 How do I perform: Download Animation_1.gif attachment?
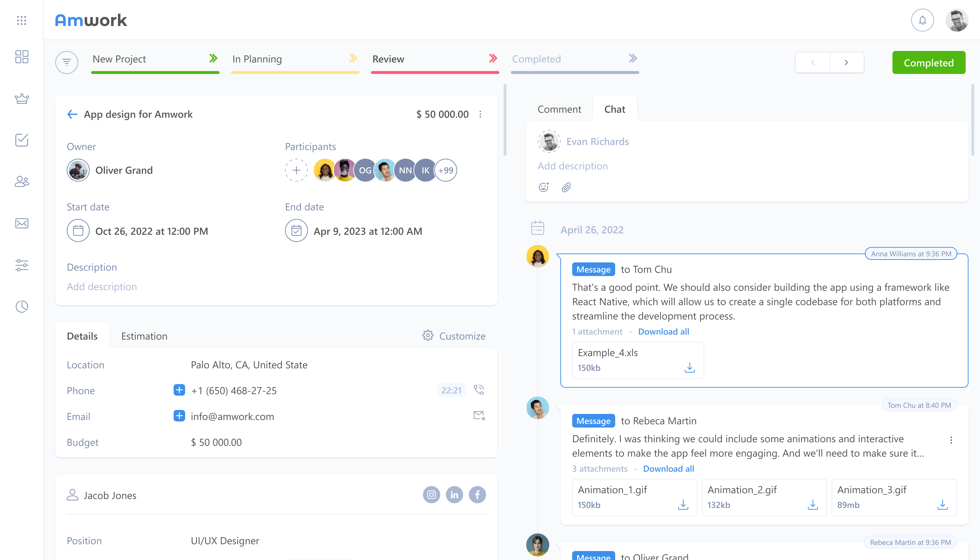click(x=683, y=505)
